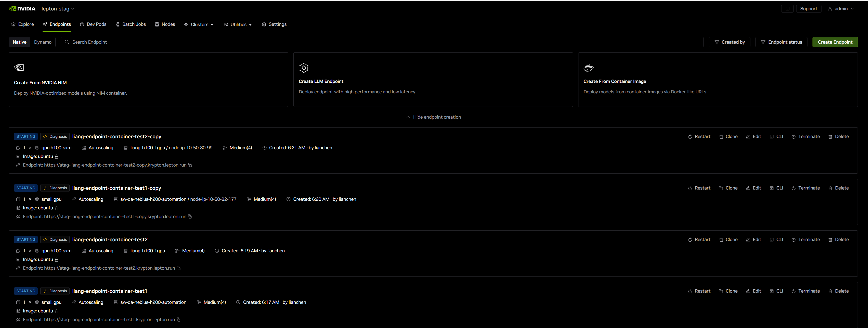Open Diagnosis for liang-endpoint-contoiner-test2

pos(55,239)
